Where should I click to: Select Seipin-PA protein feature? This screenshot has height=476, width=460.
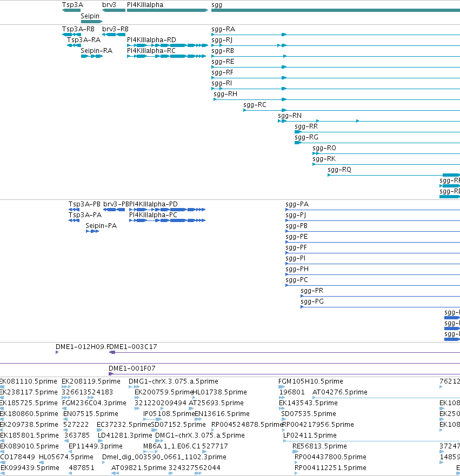click(x=92, y=231)
